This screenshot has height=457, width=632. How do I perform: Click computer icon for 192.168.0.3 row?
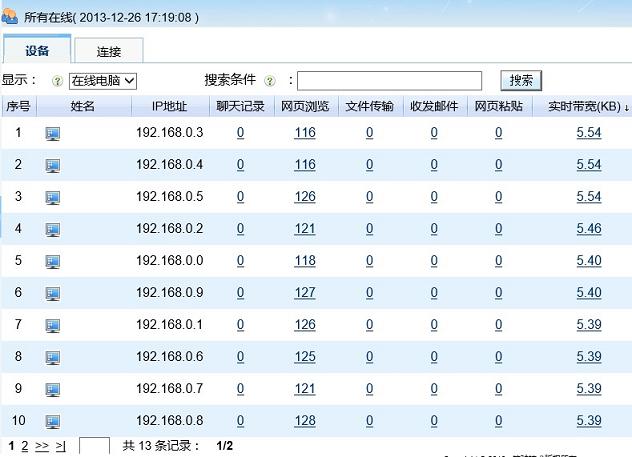[53, 133]
